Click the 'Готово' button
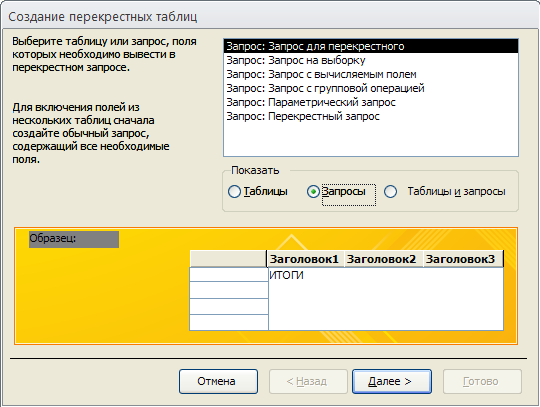540x407 pixels. [x=482, y=381]
